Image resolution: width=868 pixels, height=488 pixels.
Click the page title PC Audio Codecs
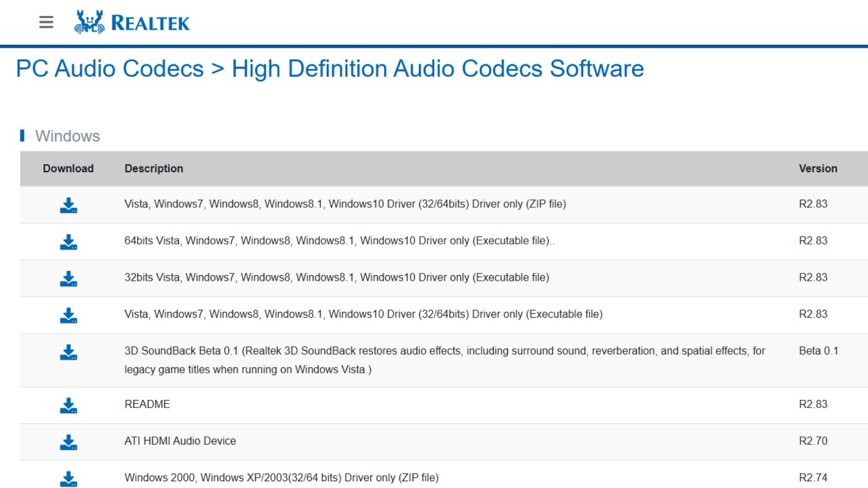[110, 68]
